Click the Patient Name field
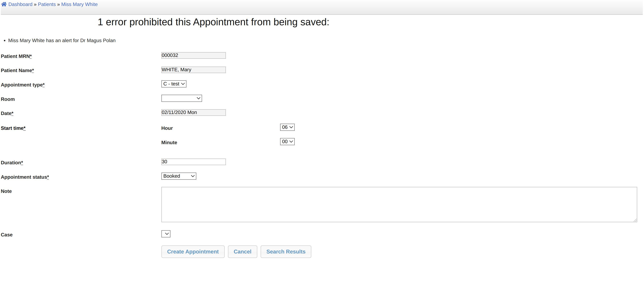Screen dimensions: 644x290 193,70
